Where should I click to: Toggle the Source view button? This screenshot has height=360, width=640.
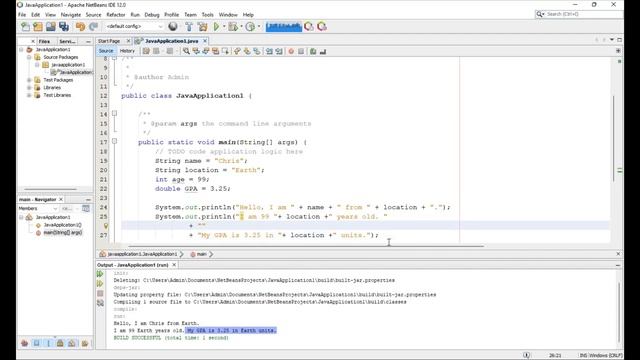[106, 51]
